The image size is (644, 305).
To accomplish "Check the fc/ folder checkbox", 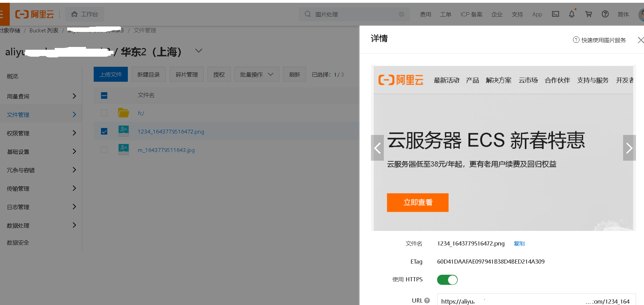I will pyautogui.click(x=104, y=113).
